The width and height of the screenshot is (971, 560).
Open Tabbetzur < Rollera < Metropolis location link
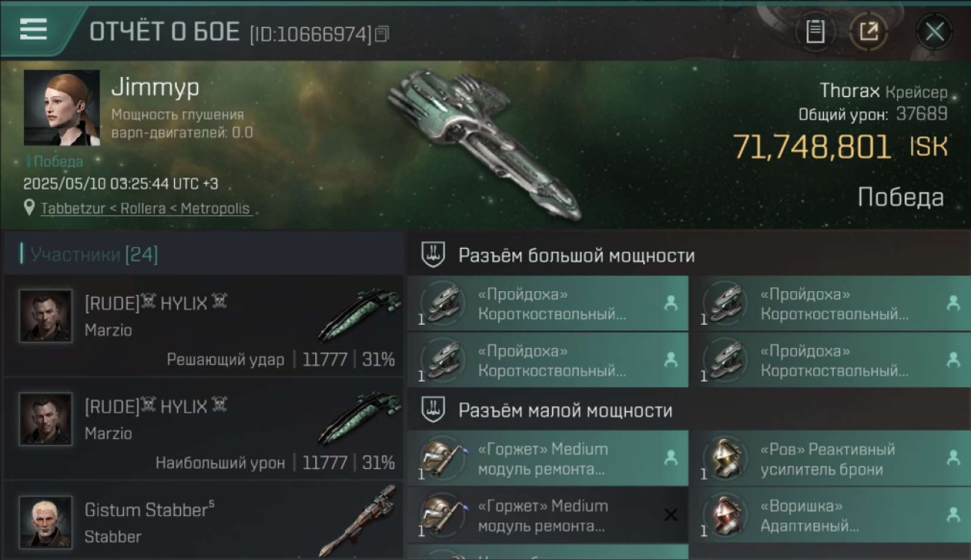[x=145, y=208]
